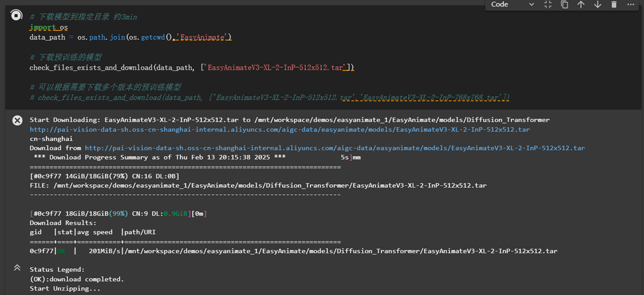Clear cell output using the X icon

(17, 120)
